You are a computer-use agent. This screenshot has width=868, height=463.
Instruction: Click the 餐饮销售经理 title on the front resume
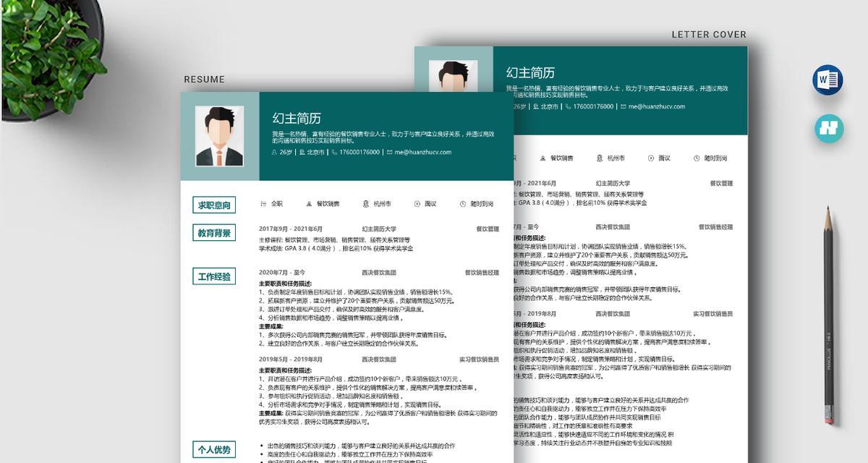482,273
